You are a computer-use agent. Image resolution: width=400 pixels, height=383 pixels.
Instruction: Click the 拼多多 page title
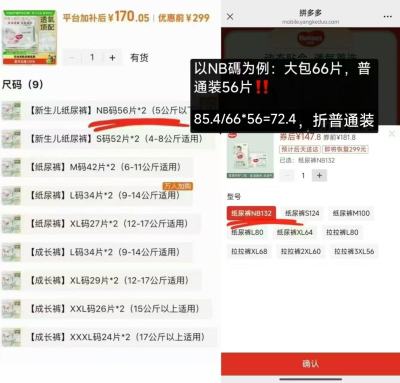pyautogui.click(x=310, y=13)
